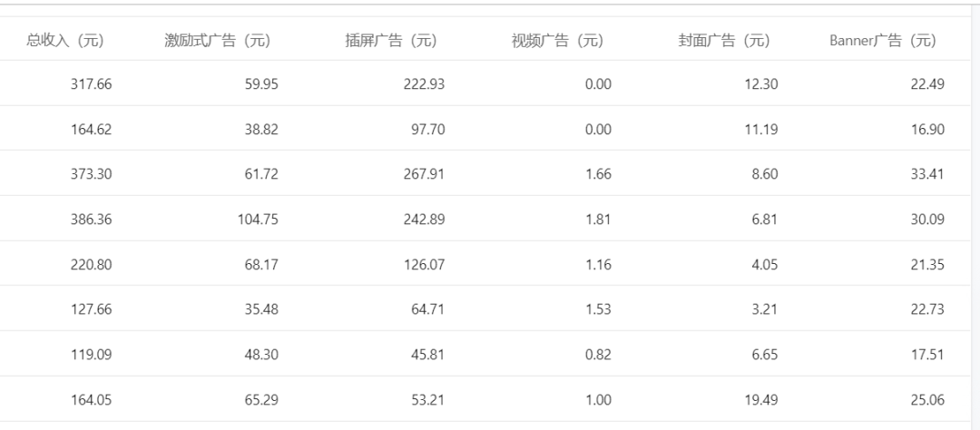This screenshot has height=430, width=980.
Task: Click the 激励式广告（元）column header
Action: point(218,41)
